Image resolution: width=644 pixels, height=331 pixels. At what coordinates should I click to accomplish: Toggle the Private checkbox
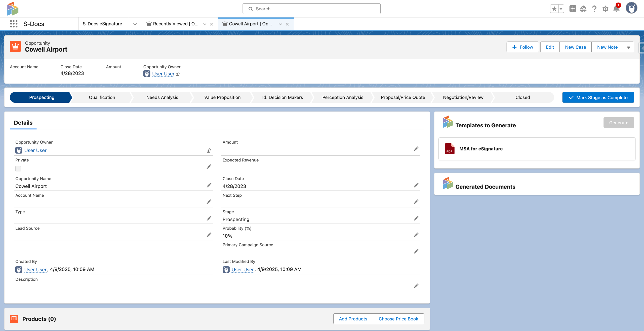18,169
